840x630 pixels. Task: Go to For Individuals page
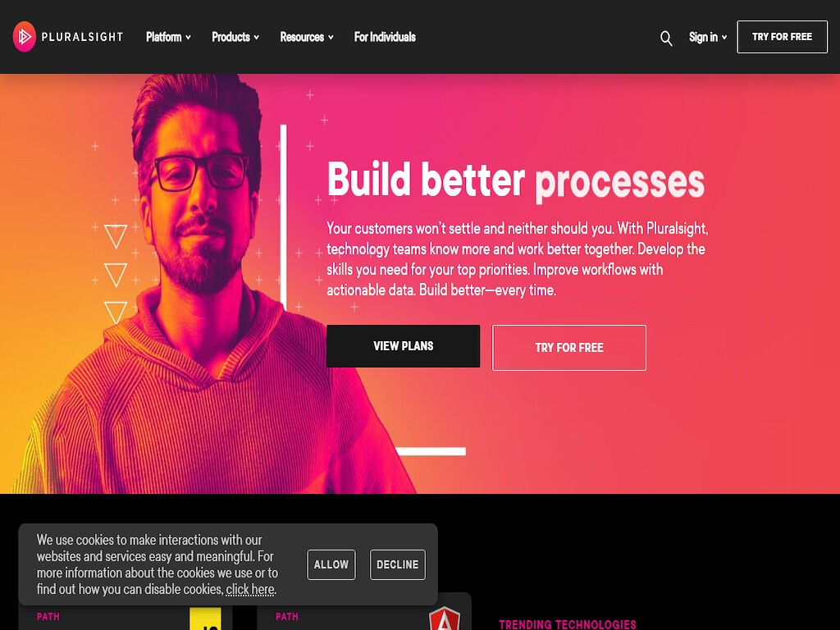pyautogui.click(x=385, y=37)
